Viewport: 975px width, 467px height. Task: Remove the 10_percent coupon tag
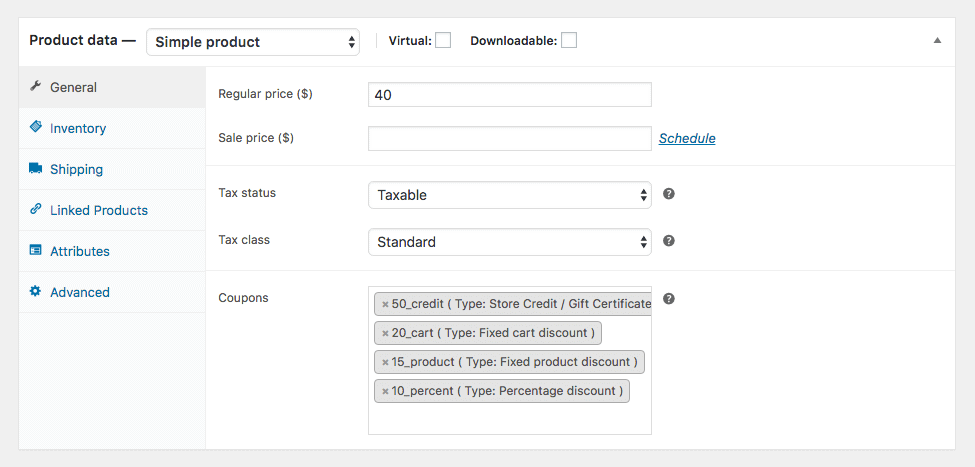pos(385,391)
